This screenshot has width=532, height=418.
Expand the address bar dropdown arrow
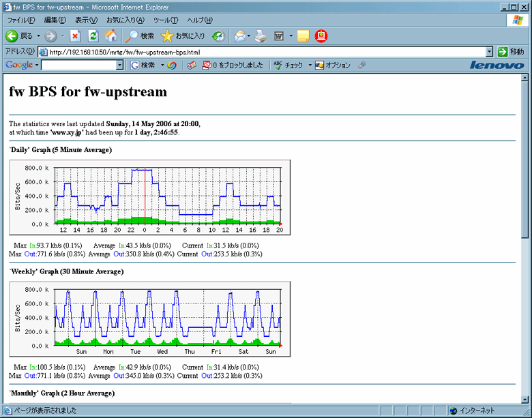point(489,52)
